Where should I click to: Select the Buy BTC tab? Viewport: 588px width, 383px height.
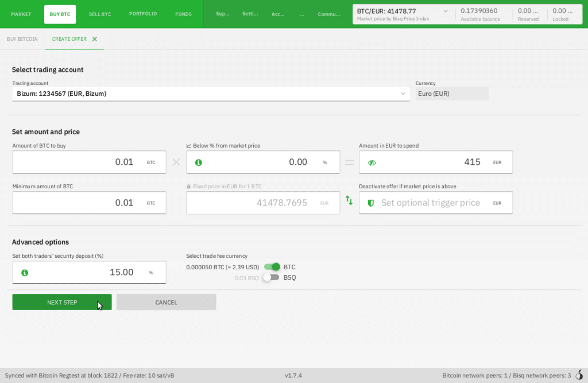coord(60,14)
